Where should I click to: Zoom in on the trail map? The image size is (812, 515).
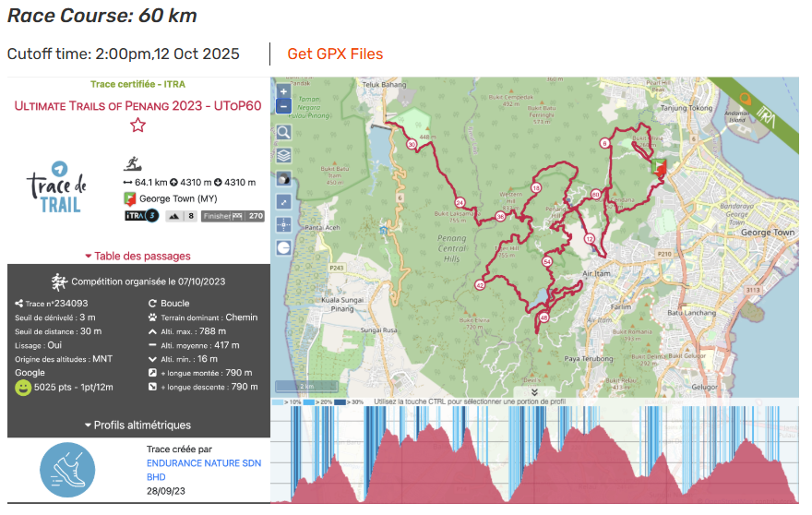click(x=283, y=91)
